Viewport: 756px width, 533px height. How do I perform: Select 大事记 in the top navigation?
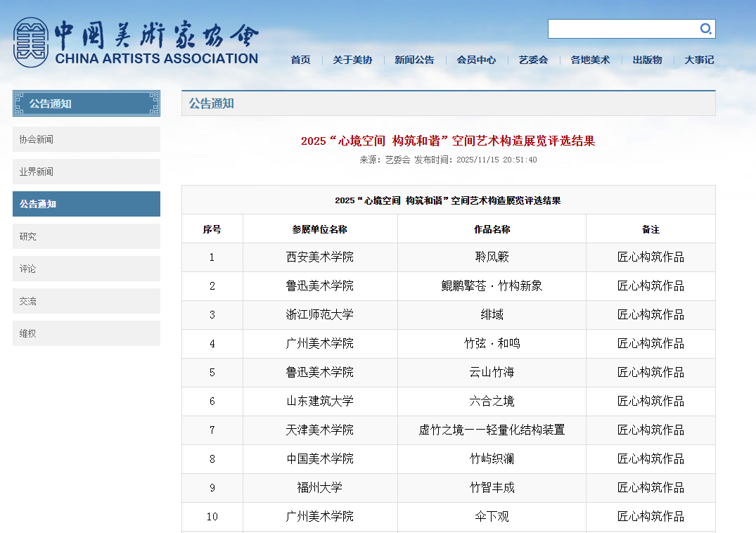[699, 60]
